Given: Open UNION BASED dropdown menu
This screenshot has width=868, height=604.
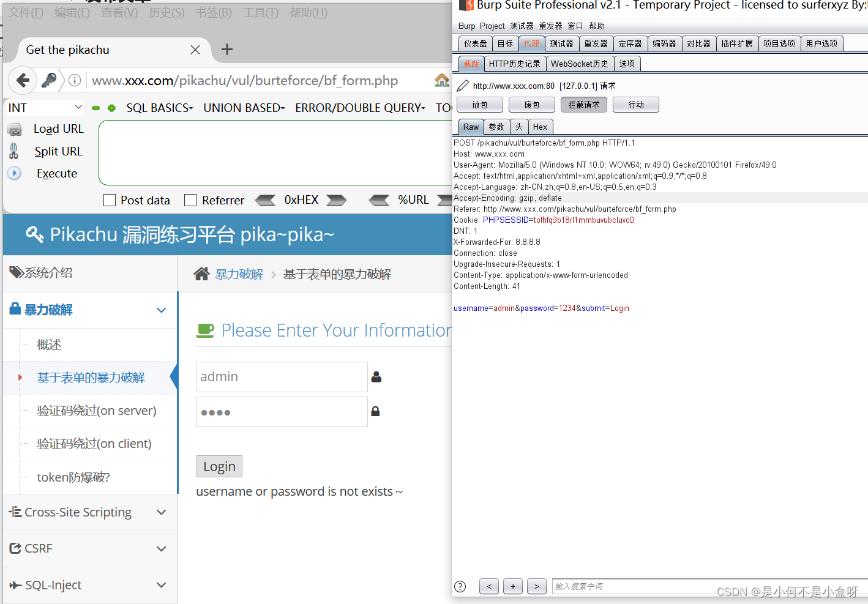Looking at the screenshot, I should [244, 108].
